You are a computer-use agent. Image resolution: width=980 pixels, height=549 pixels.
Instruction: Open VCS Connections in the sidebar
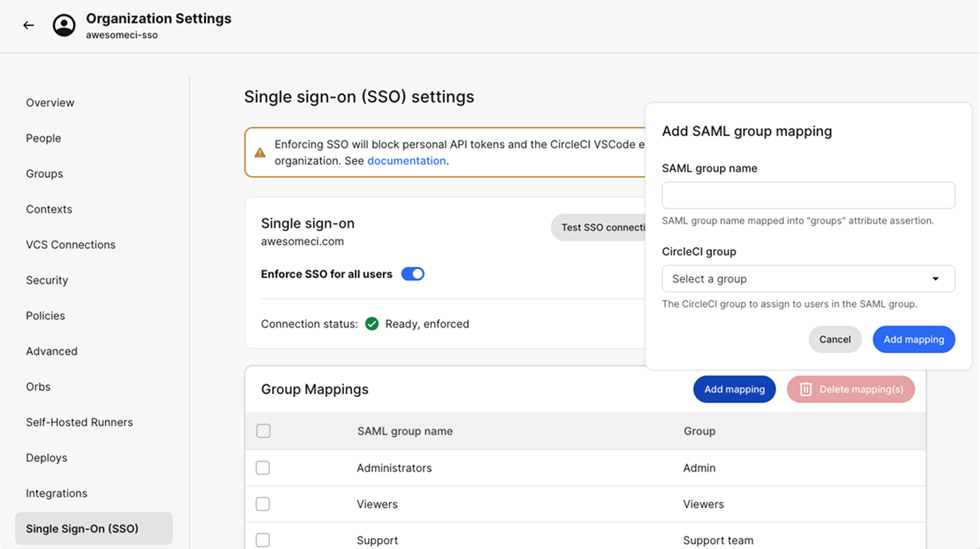(x=71, y=244)
